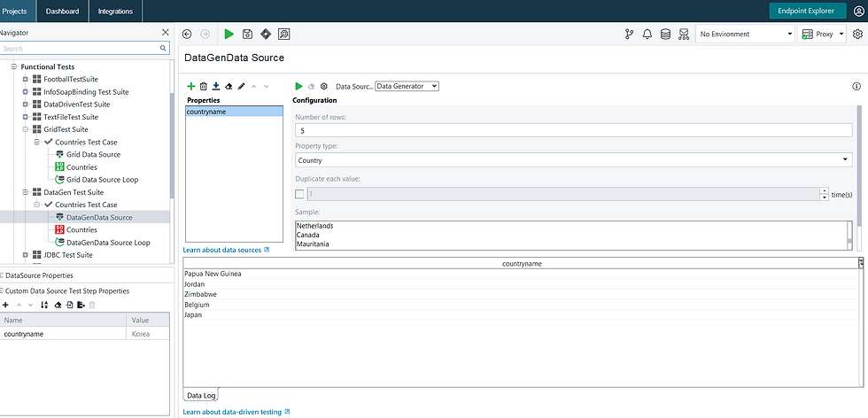
Task: Select Grid Data Source Loop step
Action: click(x=103, y=180)
